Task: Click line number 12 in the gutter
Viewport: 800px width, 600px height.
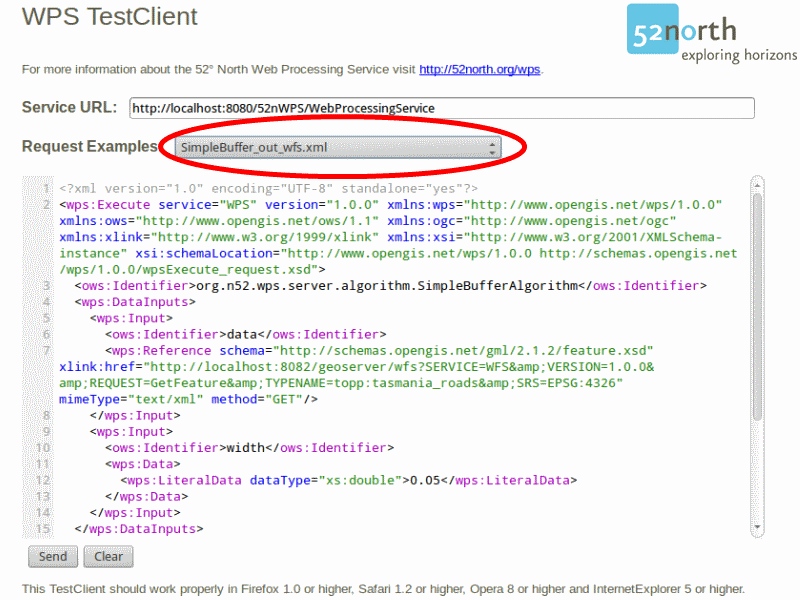Action: point(43,481)
